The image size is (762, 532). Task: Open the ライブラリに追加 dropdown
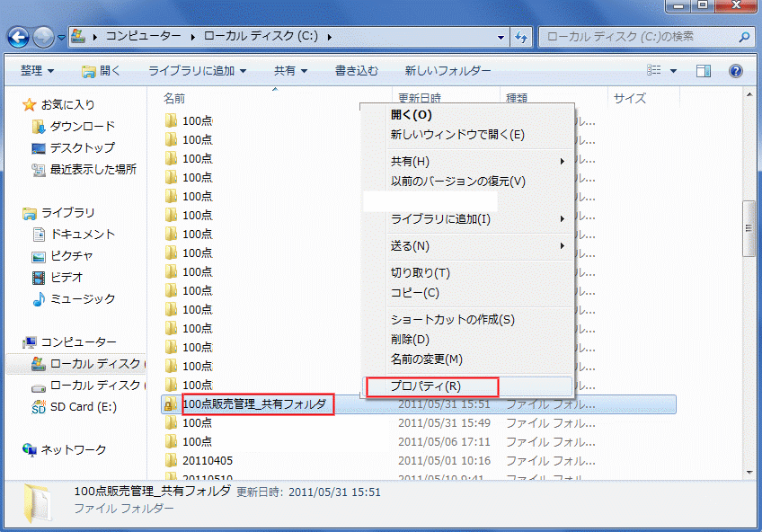(198, 71)
